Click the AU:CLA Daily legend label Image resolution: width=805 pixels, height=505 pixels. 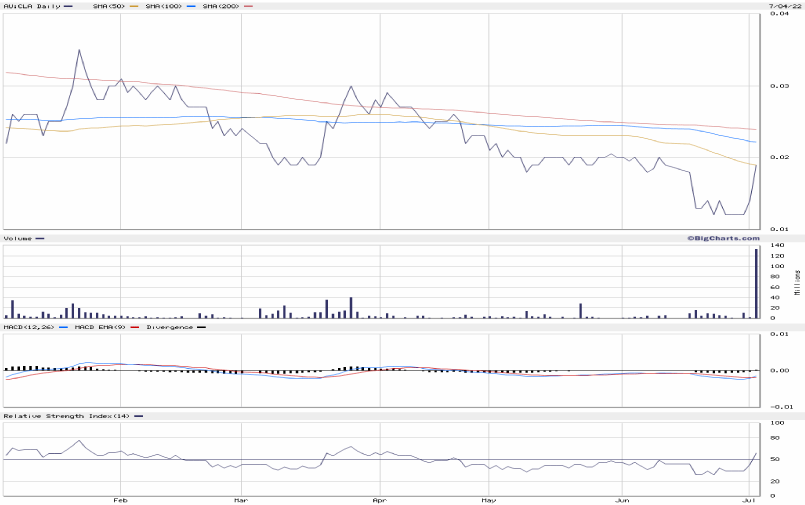31,6
